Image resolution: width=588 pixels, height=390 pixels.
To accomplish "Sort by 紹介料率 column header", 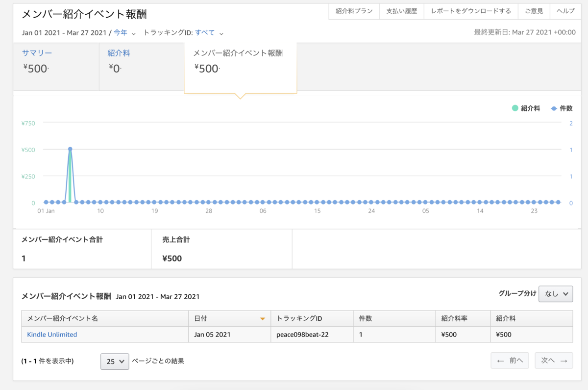I will (x=463, y=318).
